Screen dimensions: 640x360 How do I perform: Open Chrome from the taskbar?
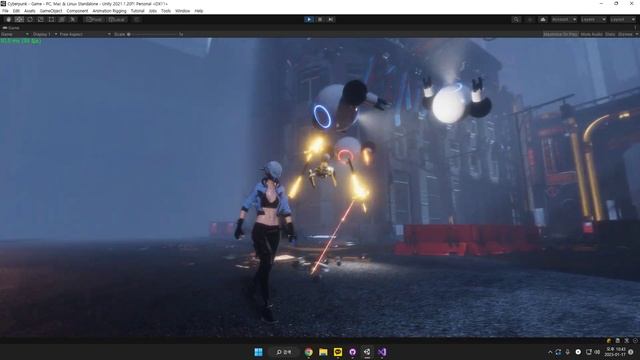pos(309,352)
